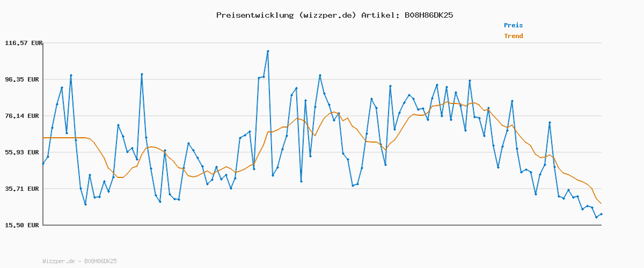This screenshot has height=268, width=644.
Task: Click the lowest blue price data point
Action: [x=596, y=217]
